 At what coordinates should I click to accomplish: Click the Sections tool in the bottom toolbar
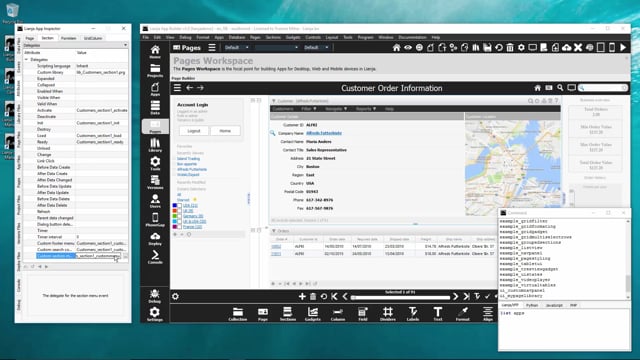point(288,314)
